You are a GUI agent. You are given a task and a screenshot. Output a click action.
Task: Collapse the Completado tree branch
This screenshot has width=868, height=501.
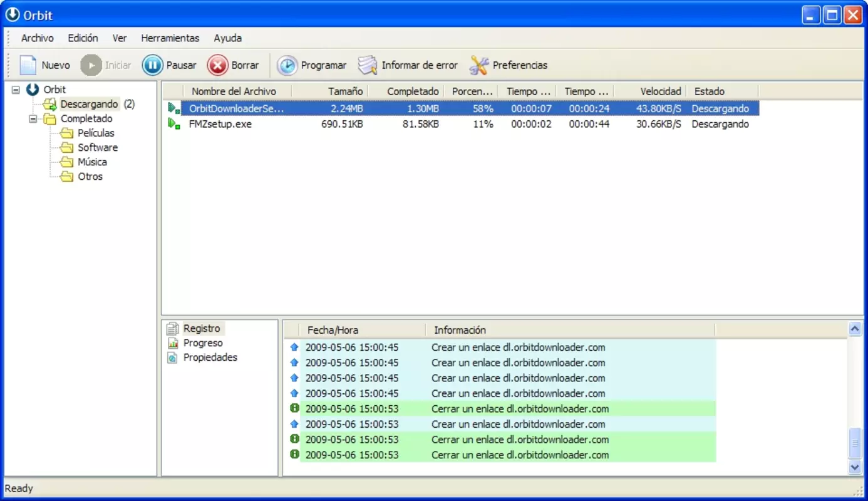click(x=33, y=118)
